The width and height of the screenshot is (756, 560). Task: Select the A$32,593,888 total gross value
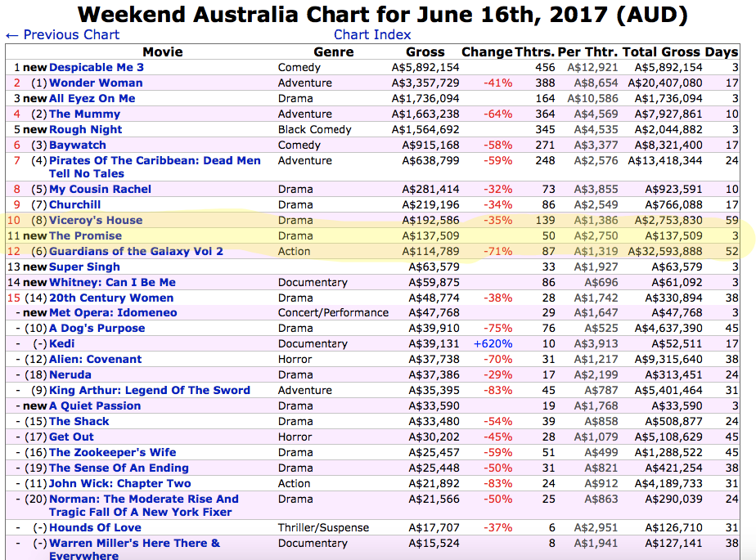click(x=665, y=251)
